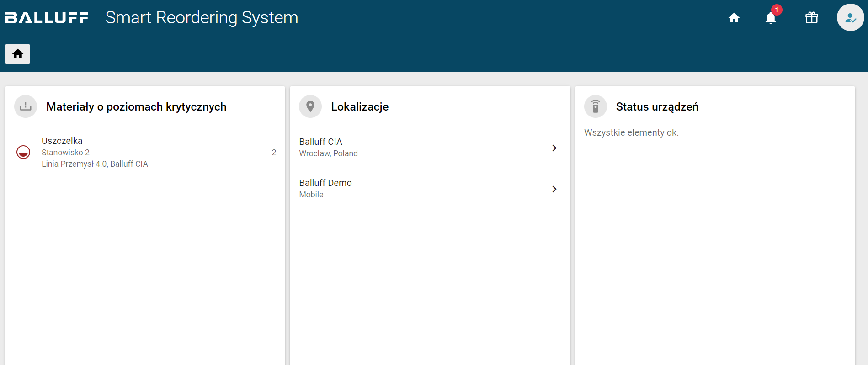The height and width of the screenshot is (365, 868).
Task: Open the user profile avatar menu
Action: pos(850,18)
